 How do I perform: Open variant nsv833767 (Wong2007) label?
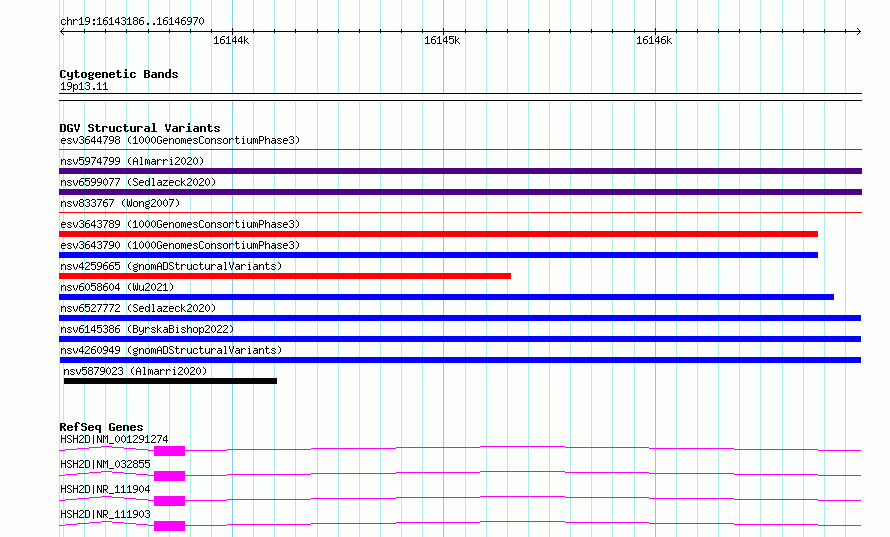[x=120, y=203]
